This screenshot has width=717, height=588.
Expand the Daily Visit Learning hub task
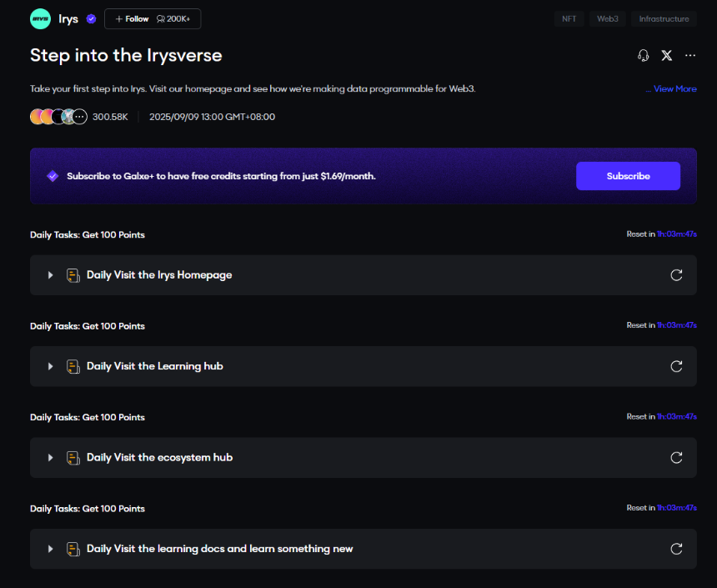(50, 366)
